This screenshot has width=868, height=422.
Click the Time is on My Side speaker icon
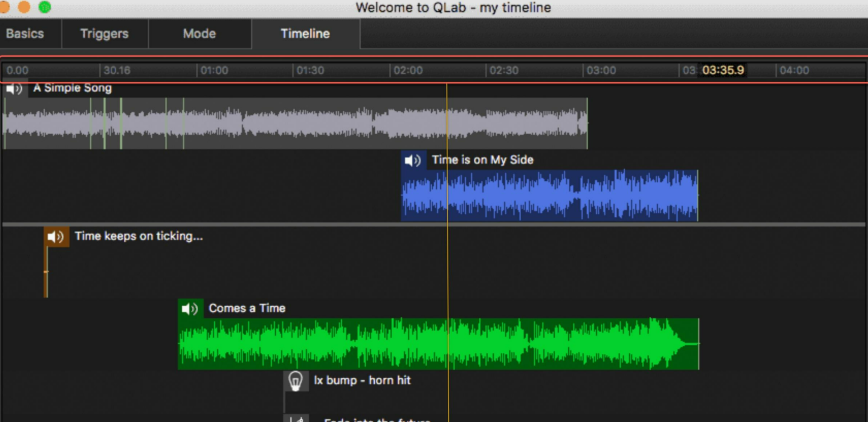tap(413, 160)
